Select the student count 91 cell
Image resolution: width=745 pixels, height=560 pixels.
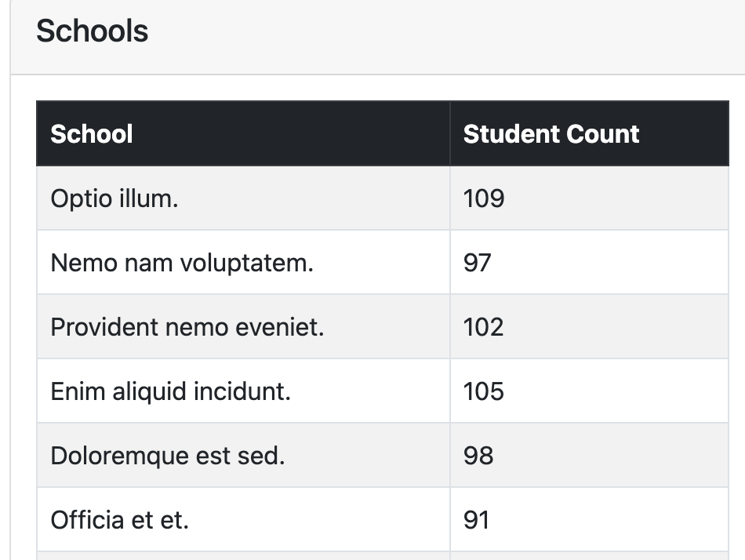tap(590, 519)
